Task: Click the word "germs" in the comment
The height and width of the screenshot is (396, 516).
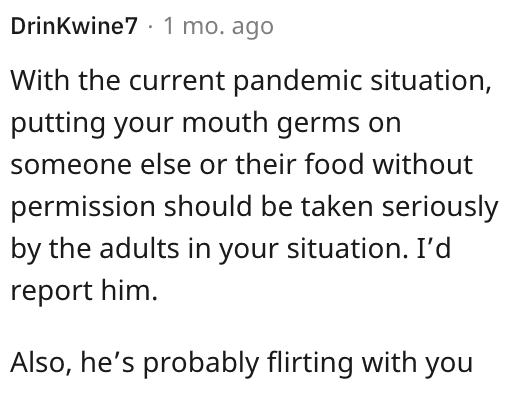Action: coord(318,124)
